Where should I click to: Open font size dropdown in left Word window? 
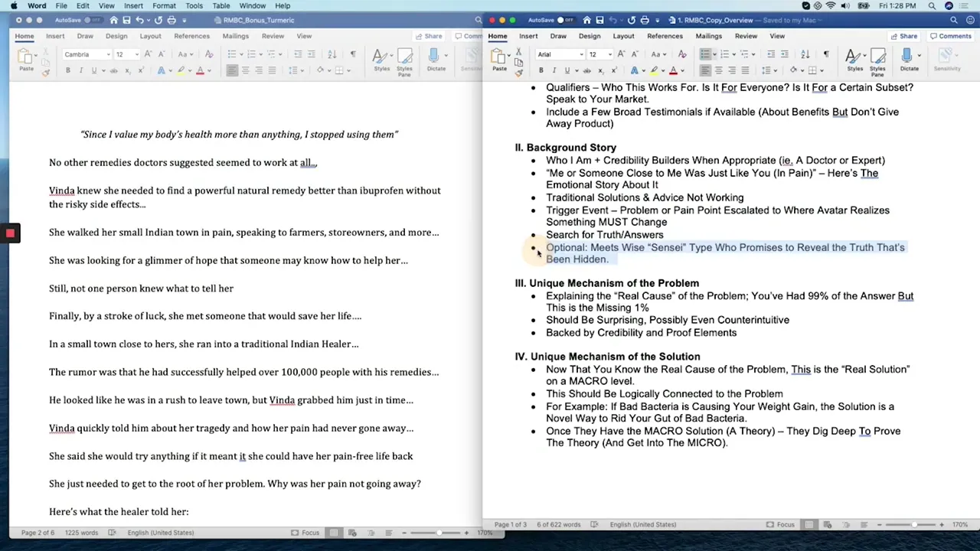point(136,54)
